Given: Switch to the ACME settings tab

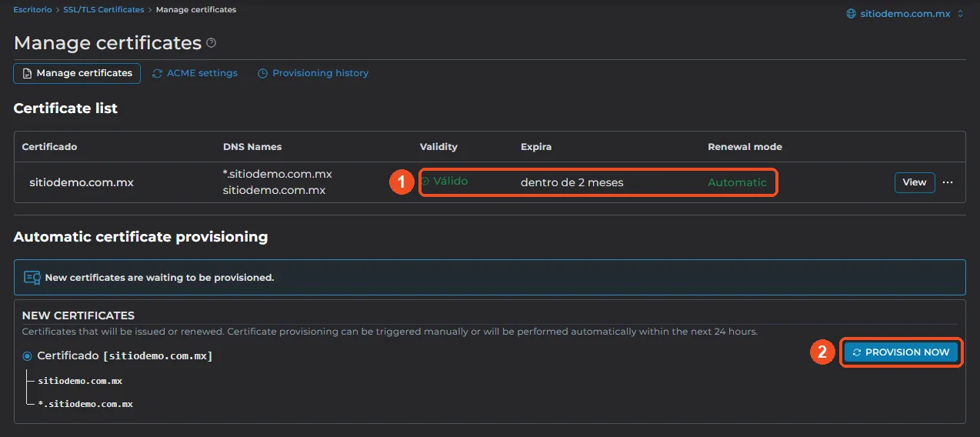Looking at the screenshot, I should pyautogui.click(x=195, y=73).
